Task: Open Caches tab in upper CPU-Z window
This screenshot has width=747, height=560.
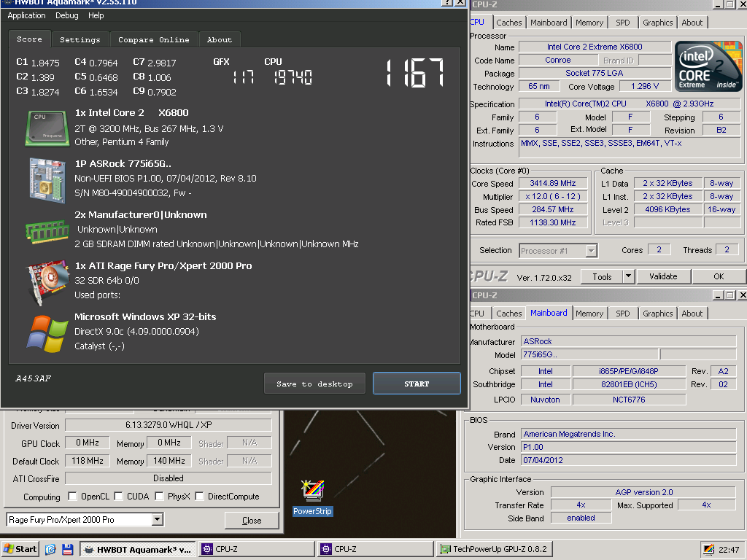Action: click(508, 23)
